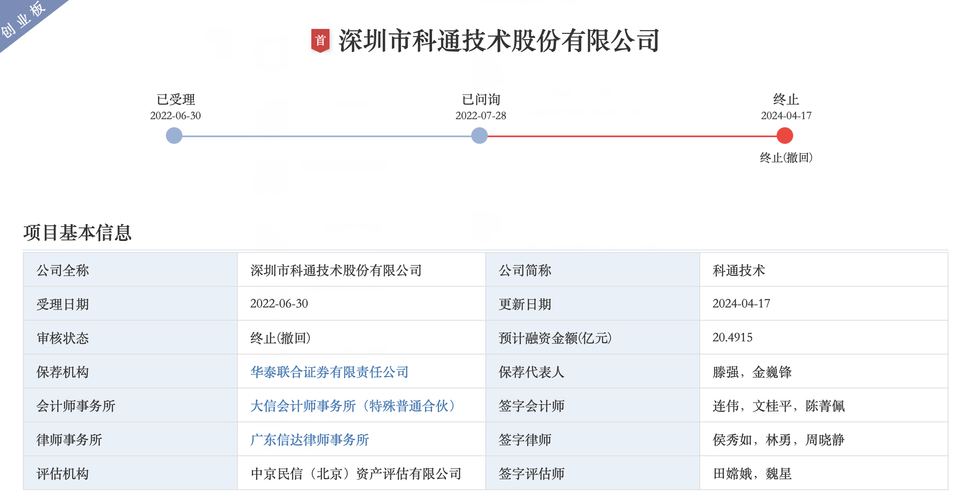Click the page title 深圳市科通技术股份有限公司
Image resolution: width=964 pixels, height=500 pixels.
[x=499, y=41]
